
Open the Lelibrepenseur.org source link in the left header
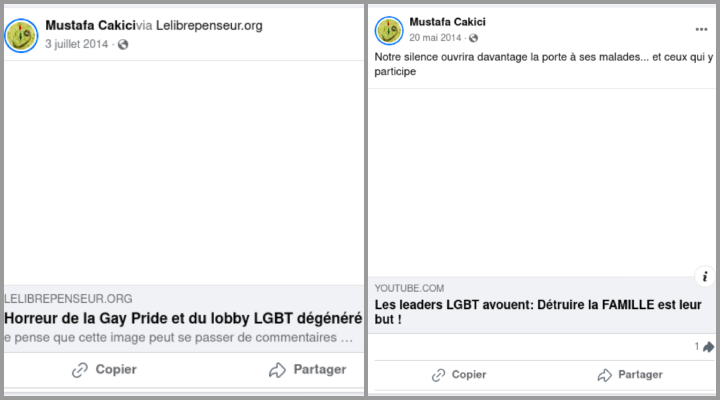tap(210, 25)
